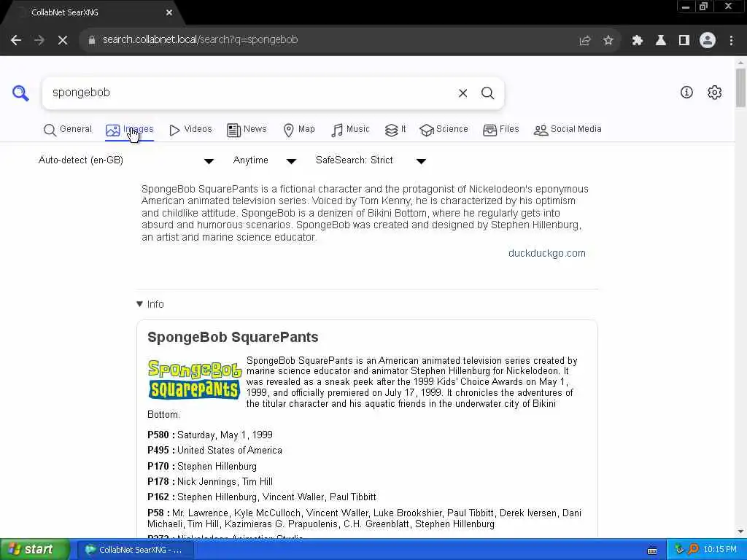
Task: Switch to General category tab
Action: (x=68, y=130)
